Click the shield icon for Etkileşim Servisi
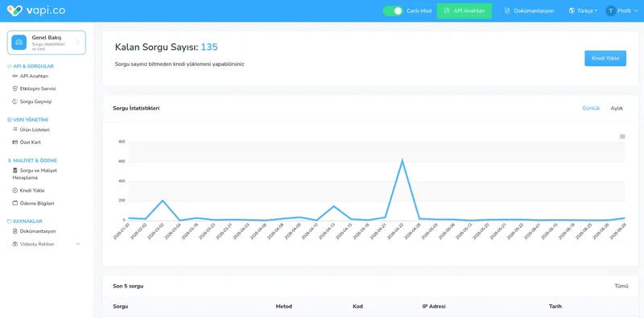Viewport: 644px width, 318px height. click(x=14, y=89)
